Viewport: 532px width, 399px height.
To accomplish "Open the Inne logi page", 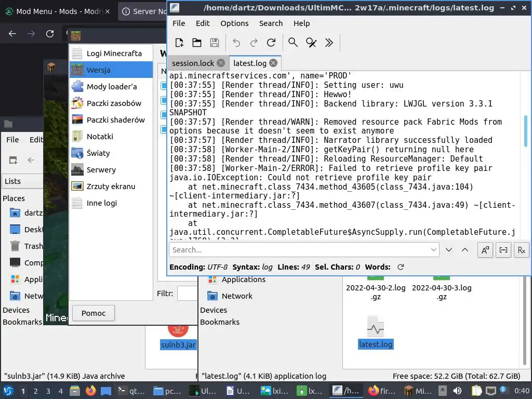I will pyautogui.click(x=111, y=203).
